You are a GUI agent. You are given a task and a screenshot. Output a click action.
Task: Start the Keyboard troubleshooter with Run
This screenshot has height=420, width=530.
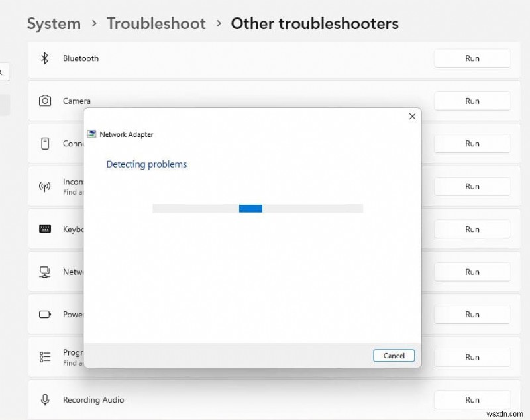pos(472,229)
